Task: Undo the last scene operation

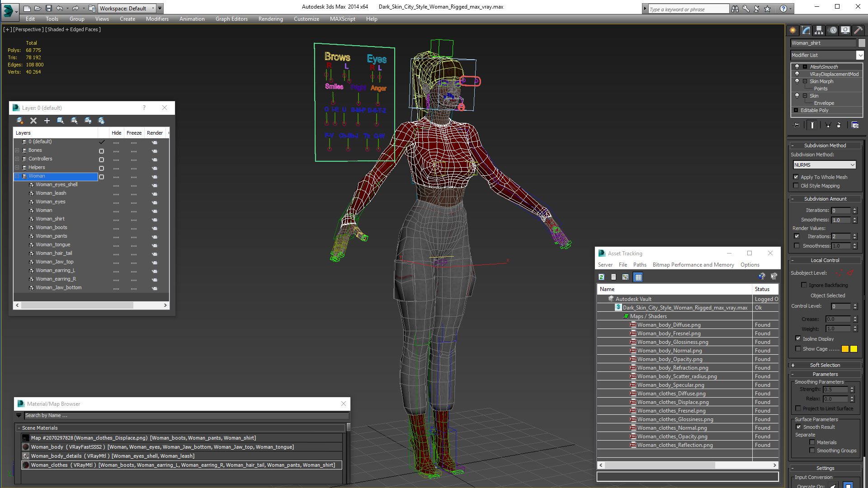Action: pyautogui.click(x=60, y=8)
